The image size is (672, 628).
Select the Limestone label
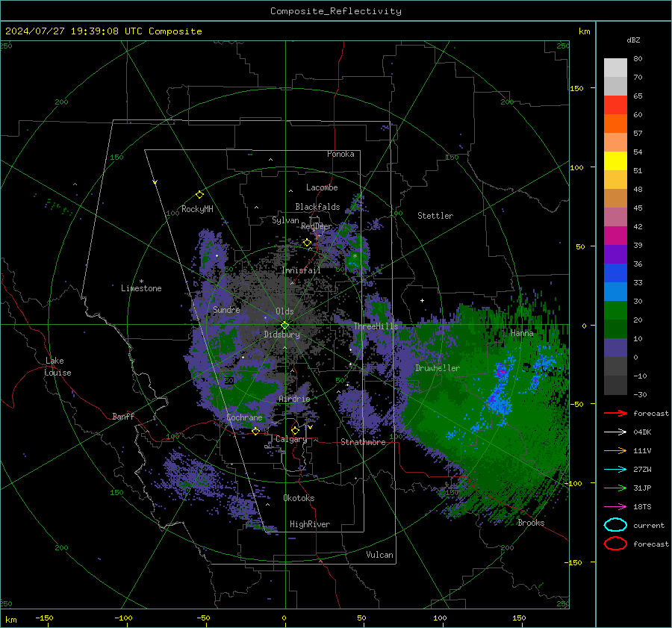[x=141, y=288]
